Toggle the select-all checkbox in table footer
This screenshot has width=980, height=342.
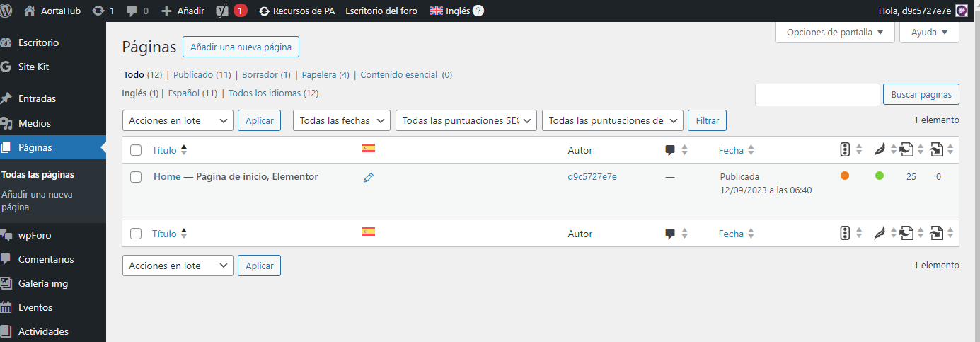pyautogui.click(x=137, y=234)
